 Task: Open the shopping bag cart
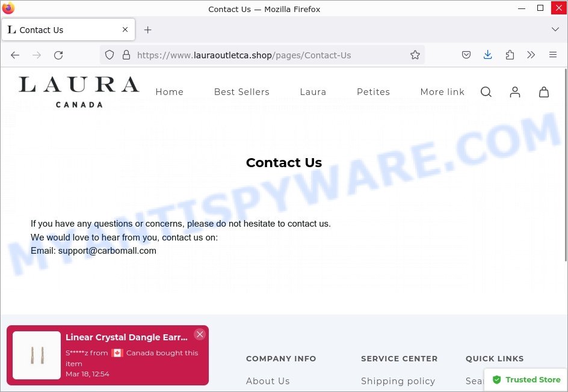(544, 92)
